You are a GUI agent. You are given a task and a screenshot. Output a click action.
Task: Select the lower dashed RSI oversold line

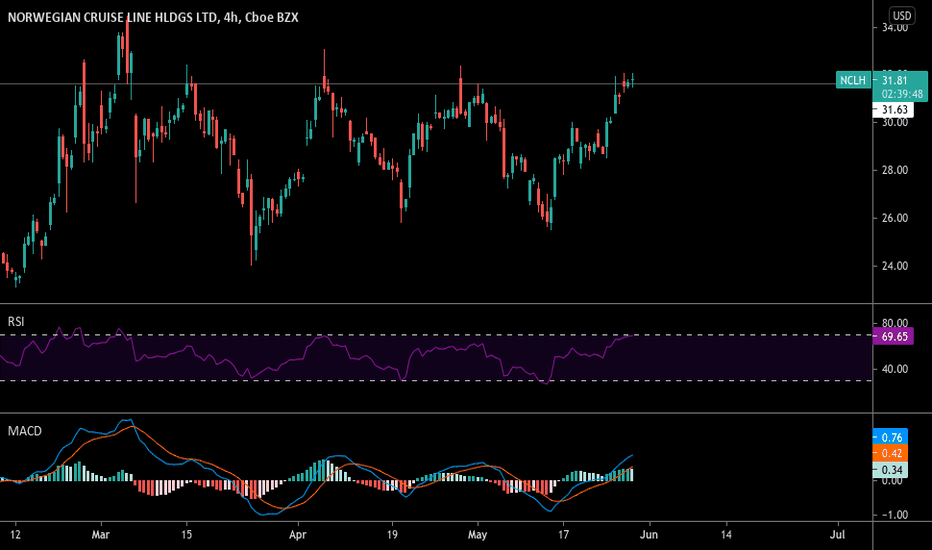436,381
